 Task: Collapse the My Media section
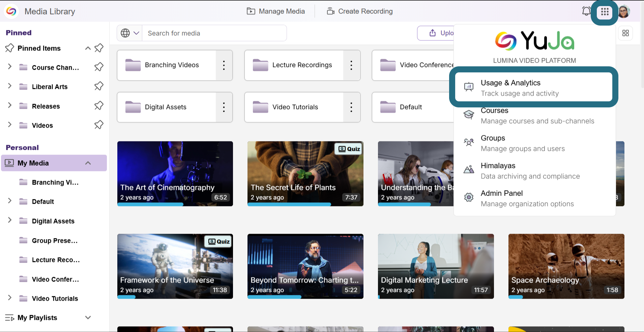[88, 163]
